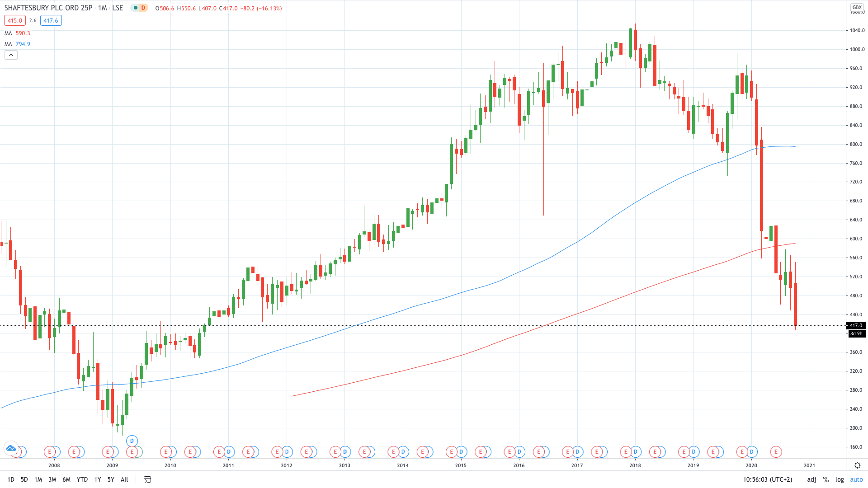The width and height of the screenshot is (868, 488).
Task: Click the 2009 dividend D marker above earnings
Action: pos(132,441)
